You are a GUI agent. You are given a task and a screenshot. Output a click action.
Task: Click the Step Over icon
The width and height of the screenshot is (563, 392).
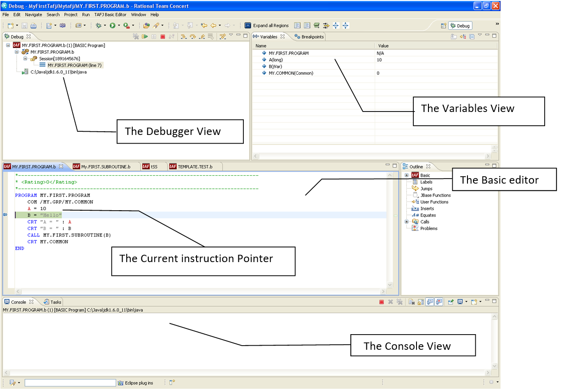tap(192, 37)
